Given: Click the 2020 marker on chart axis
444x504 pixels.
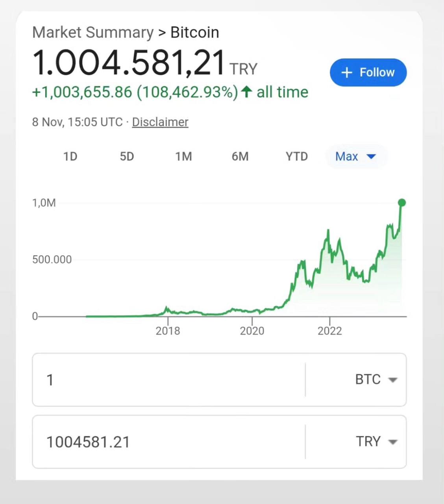Looking at the screenshot, I should point(252,331).
